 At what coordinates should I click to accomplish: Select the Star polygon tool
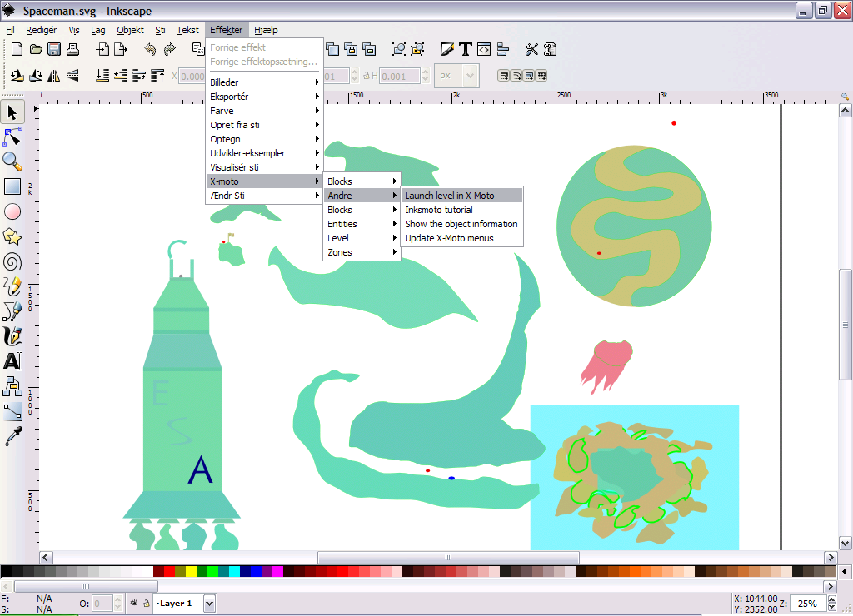point(12,236)
